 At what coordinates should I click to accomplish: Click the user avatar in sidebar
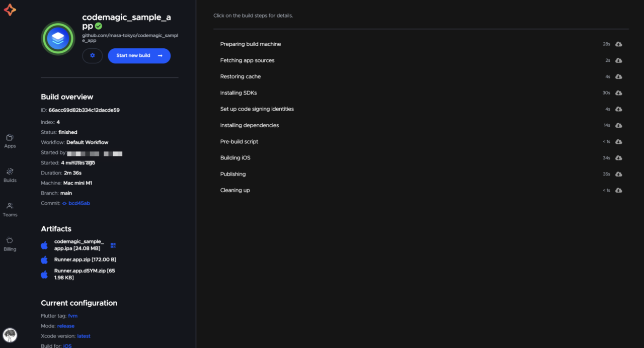click(x=10, y=335)
